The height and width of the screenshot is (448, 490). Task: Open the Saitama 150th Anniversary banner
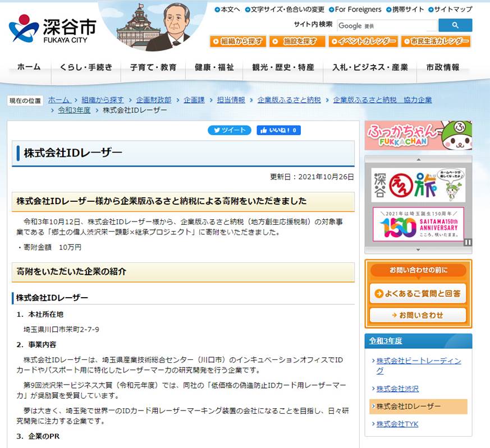click(x=419, y=224)
